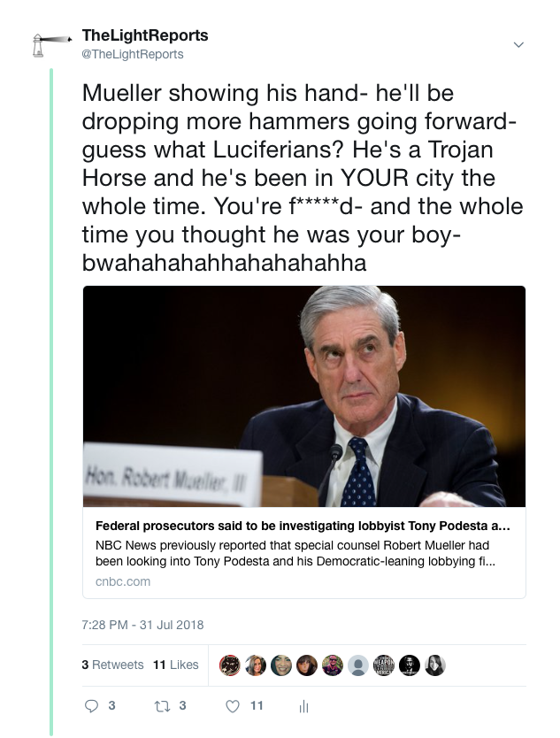
Task: Retweet this tweet using the retweet icon
Action: [x=160, y=706]
